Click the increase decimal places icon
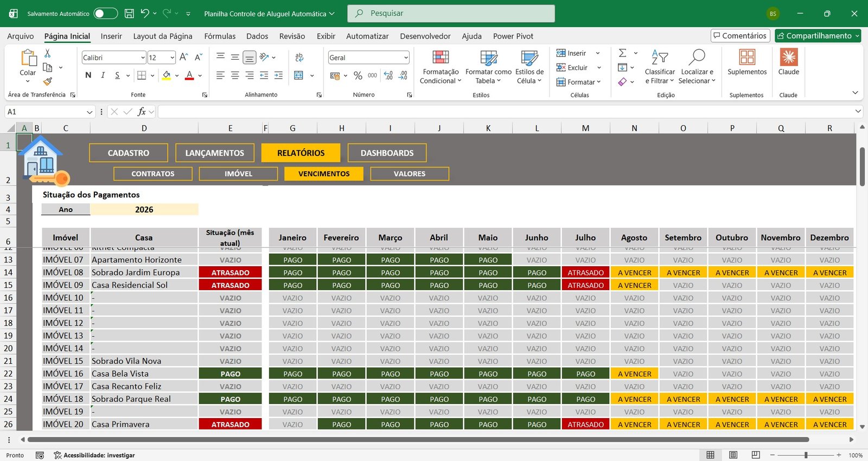868x461 pixels. tap(388, 75)
